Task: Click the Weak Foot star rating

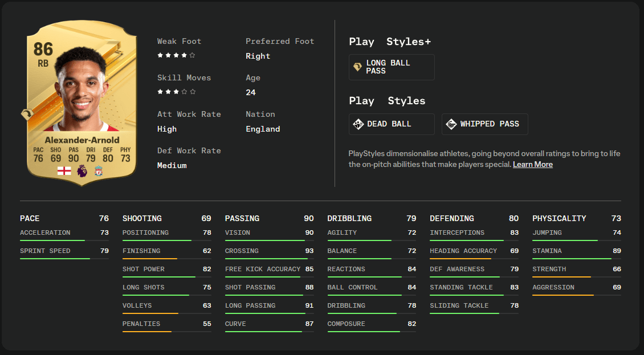Action: point(176,55)
